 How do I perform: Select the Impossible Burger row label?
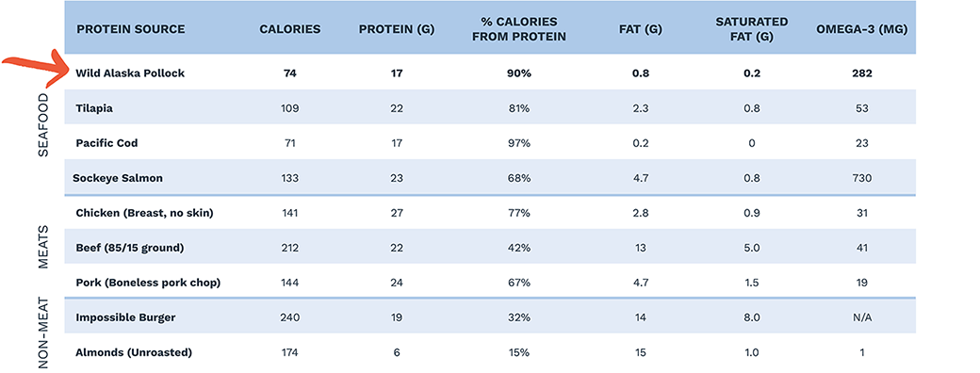pos(125,317)
